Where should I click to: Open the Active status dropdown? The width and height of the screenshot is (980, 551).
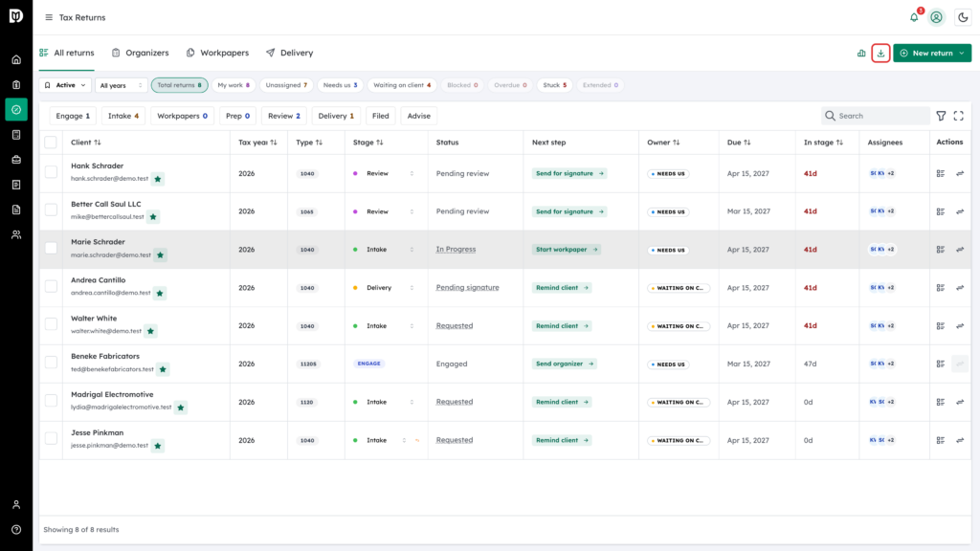point(65,85)
